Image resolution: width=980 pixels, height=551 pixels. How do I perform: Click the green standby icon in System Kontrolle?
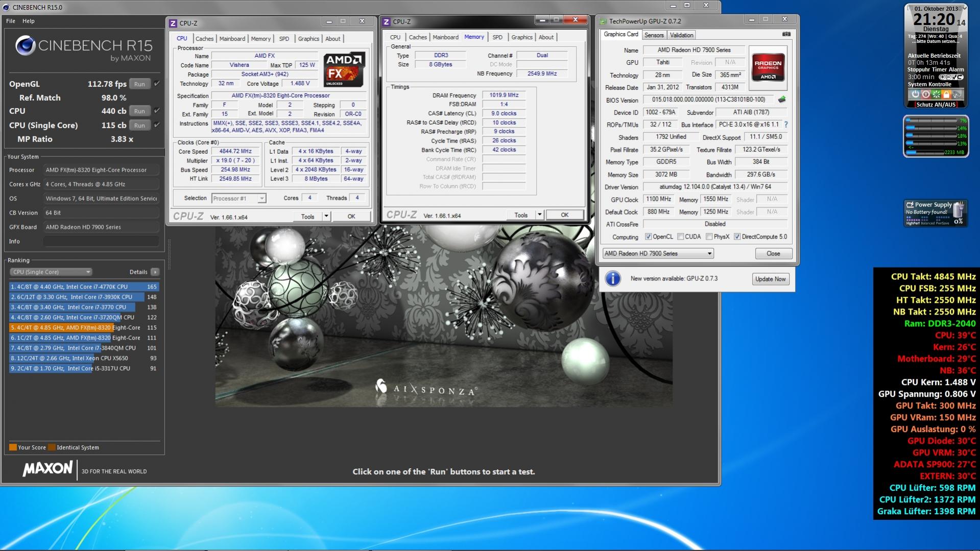[936, 94]
